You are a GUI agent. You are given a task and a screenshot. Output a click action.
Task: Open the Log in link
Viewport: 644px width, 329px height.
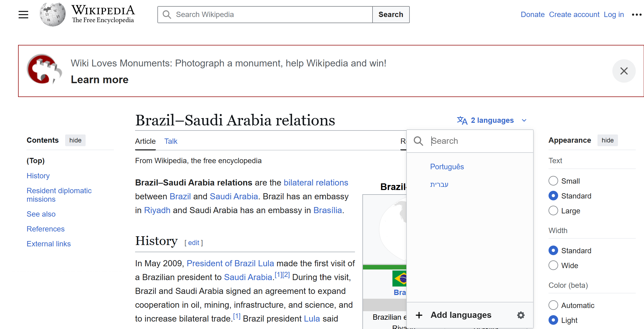(x=614, y=15)
